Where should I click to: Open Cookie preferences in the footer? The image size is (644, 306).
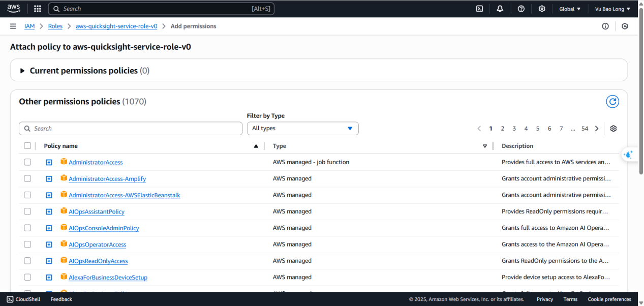(609, 299)
